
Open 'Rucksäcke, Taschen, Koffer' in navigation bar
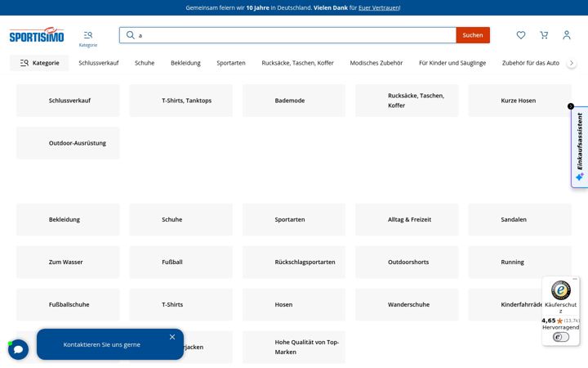pyautogui.click(x=298, y=63)
